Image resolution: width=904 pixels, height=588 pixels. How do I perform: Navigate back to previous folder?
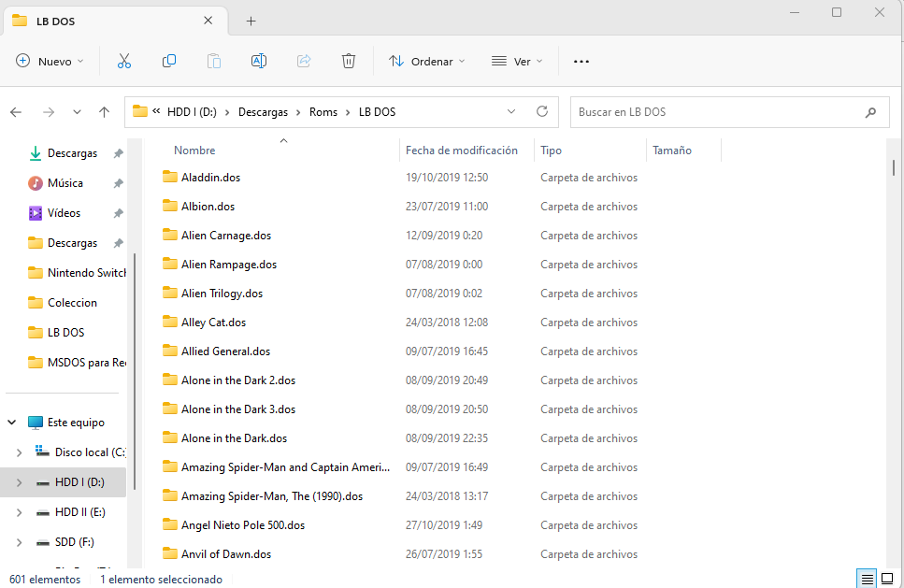coord(16,112)
